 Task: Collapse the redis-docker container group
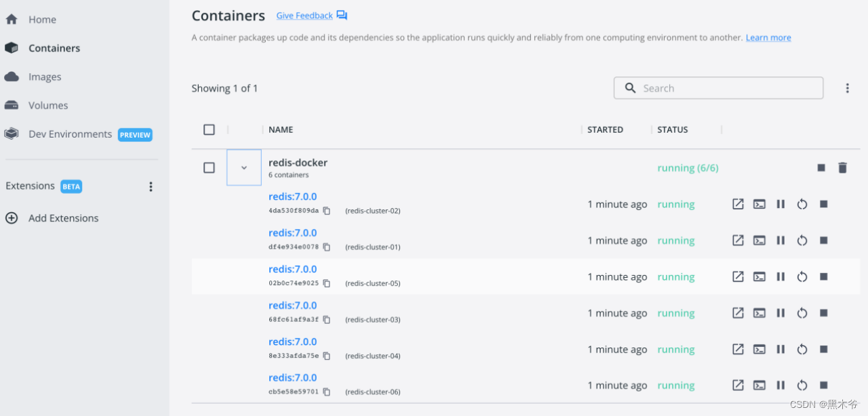243,167
